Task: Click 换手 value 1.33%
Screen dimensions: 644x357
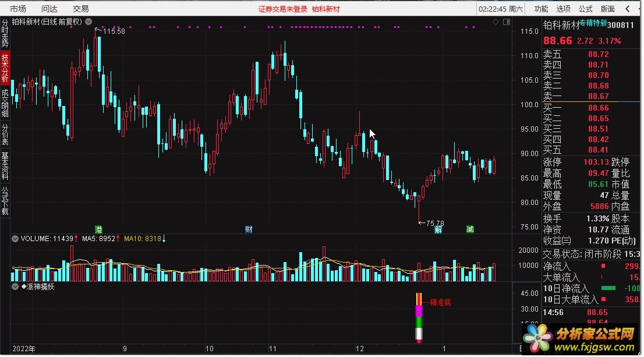Action: click(x=597, y=218)
